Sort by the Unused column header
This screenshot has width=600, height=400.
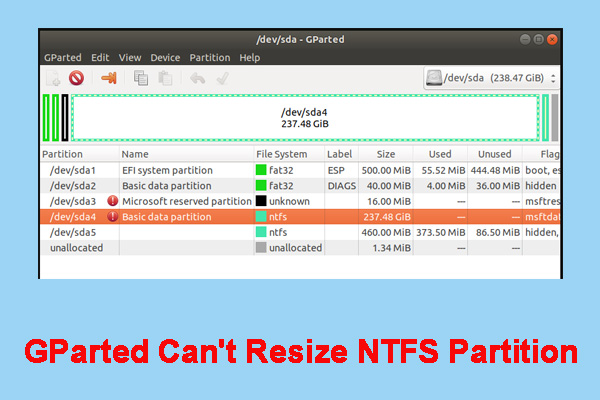[x=495, y=154]
